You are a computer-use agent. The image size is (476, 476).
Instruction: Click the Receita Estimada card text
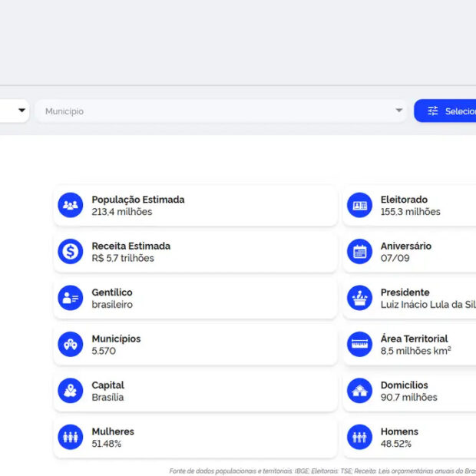[131, 252]
